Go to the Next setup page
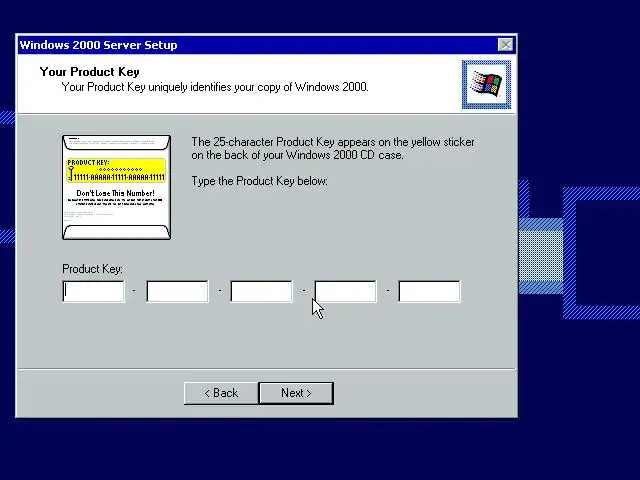 coord(296,393)
